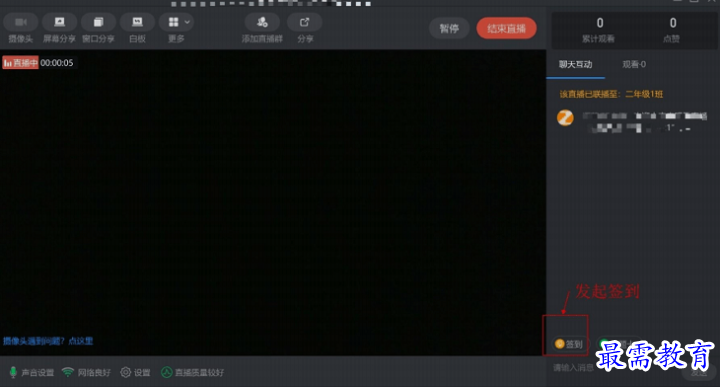The image size is (720, 387).
Task: Click the red 直播中 live badge
Action: click(20, 63)
